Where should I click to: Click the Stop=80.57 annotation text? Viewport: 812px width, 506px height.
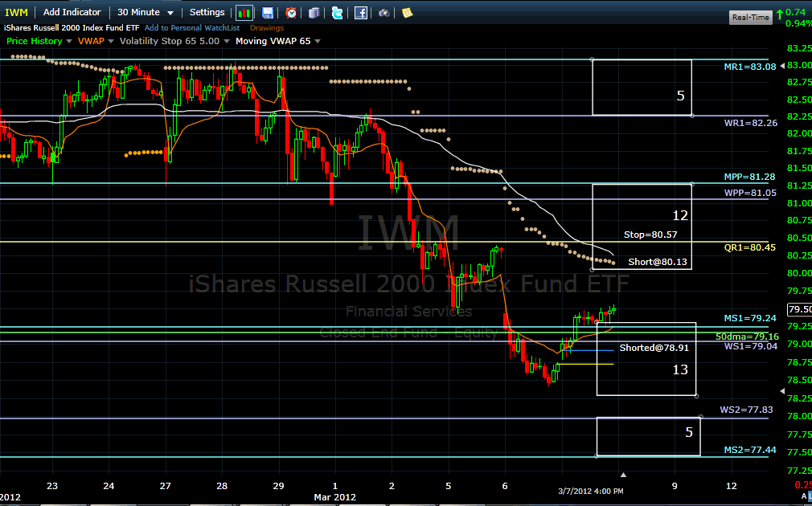[650, 235]
